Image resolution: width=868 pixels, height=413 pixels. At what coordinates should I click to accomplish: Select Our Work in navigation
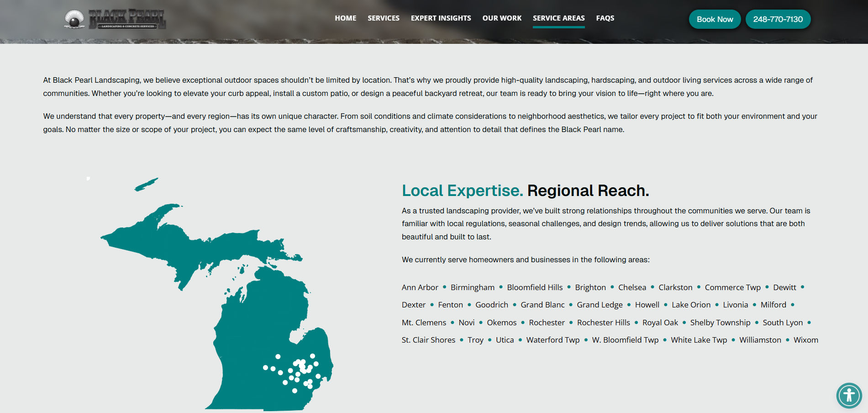pos(502,18)
